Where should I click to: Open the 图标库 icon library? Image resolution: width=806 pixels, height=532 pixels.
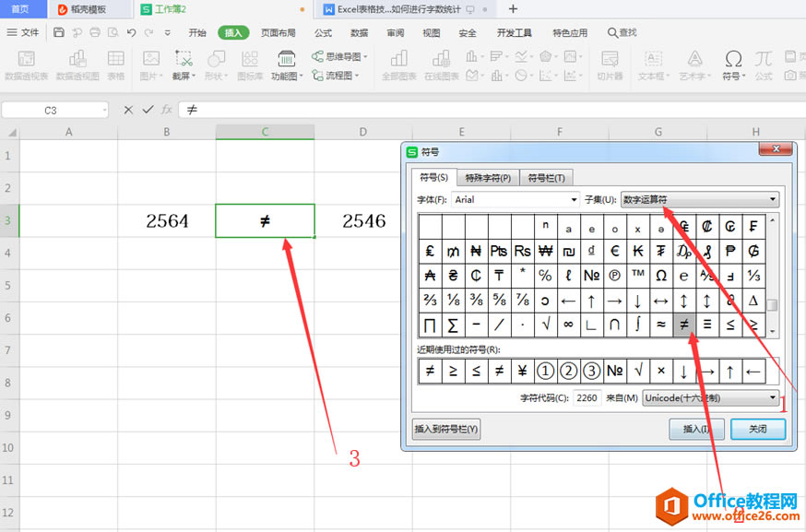250,65
